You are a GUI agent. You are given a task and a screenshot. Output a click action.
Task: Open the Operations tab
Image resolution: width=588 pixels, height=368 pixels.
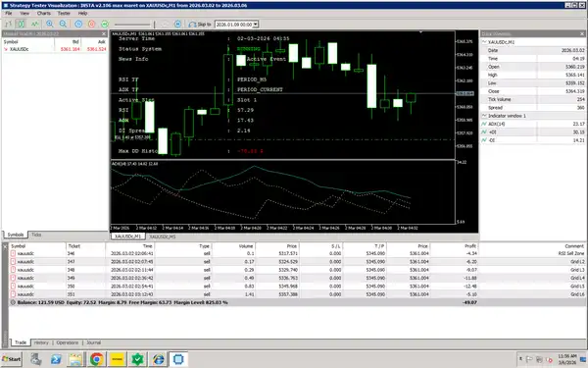pos(68,342)
